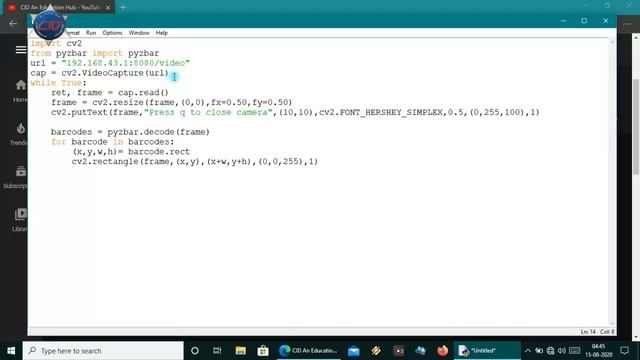The width and height of the screenshot is (640, 360).
Task: Open Microsoft Store from taskbar
Action: tap(263, 351)
